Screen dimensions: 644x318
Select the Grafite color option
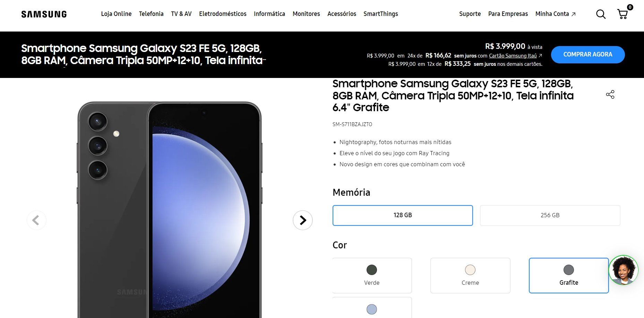coord(569,275)
